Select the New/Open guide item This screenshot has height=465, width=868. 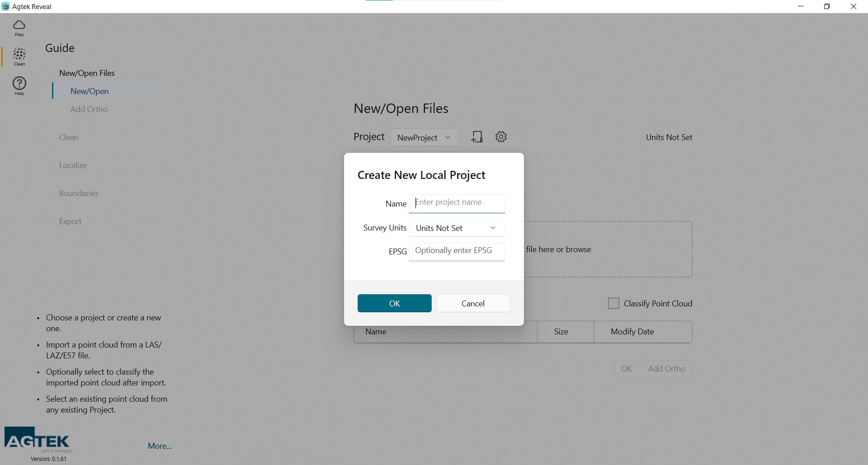pyautogui.click(x=90, y=91)
